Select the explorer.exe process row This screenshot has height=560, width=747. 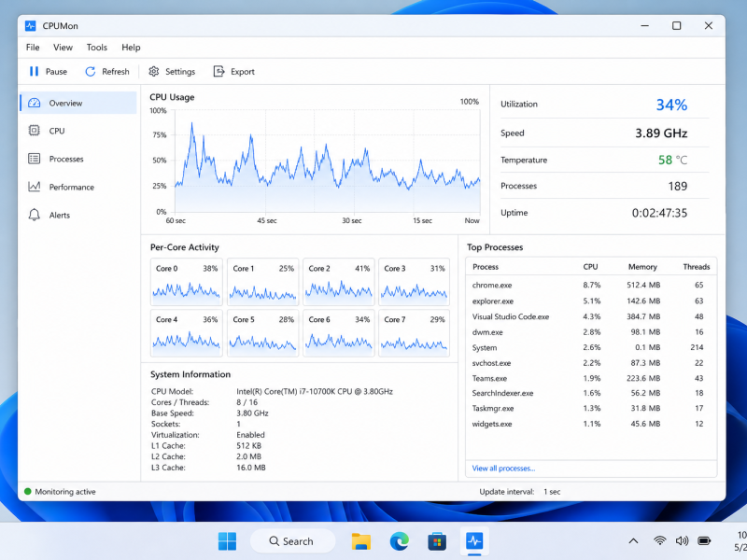coord(591,301)
